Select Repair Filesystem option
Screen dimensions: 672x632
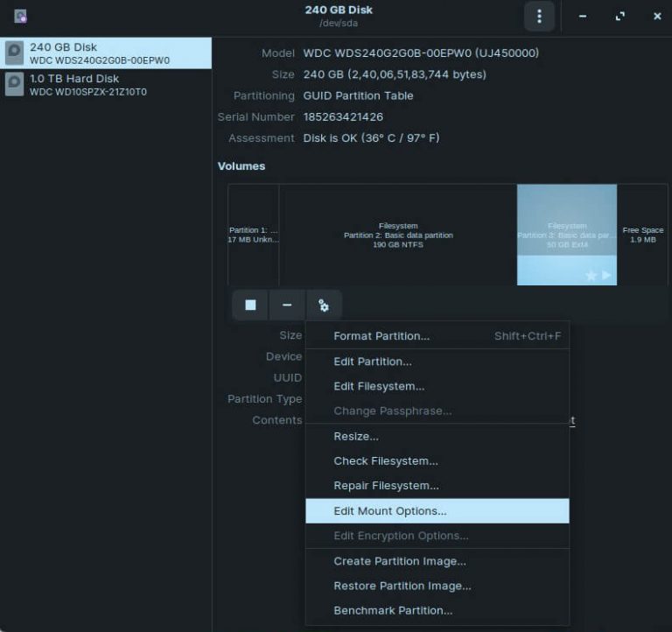click(x=386, y=486)
